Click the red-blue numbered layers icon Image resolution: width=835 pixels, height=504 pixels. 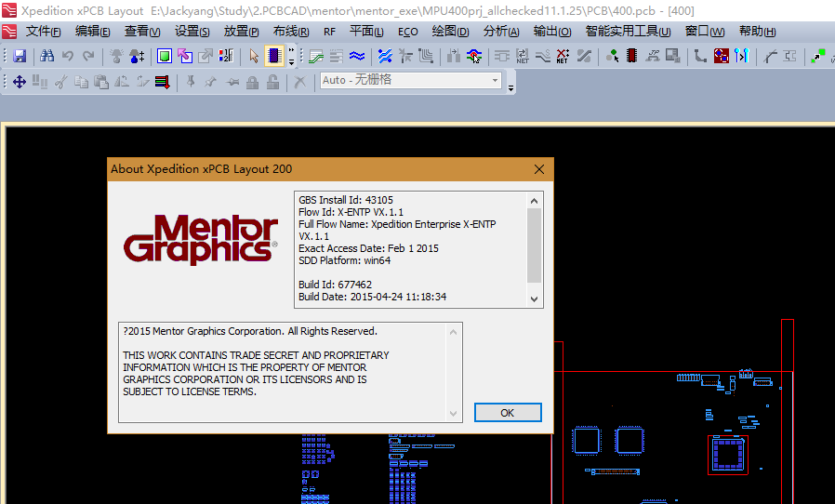pyautogui.click(x=226, y=56)
